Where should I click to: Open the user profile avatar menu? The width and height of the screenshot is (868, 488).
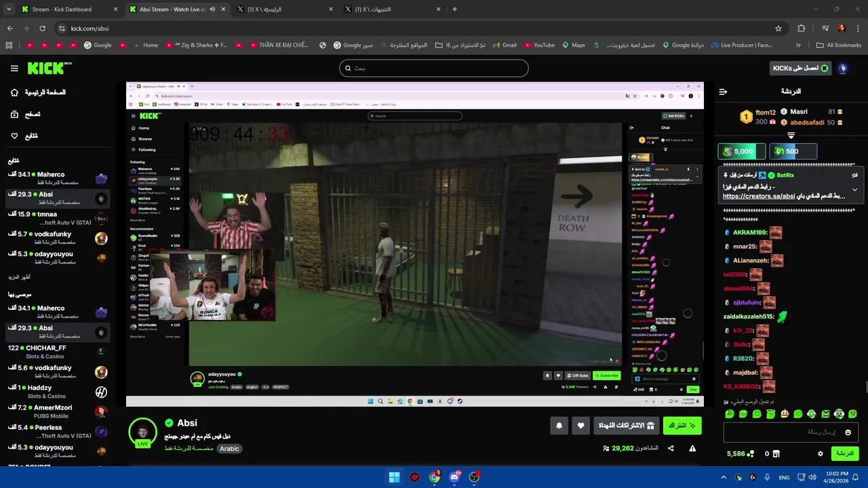pyautogui.click(x=843, y=68)
